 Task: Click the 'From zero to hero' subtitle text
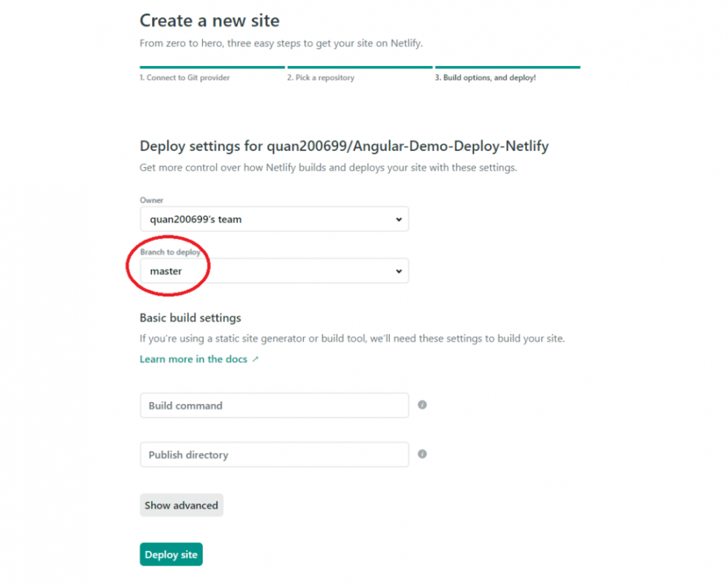coord(281,43)
